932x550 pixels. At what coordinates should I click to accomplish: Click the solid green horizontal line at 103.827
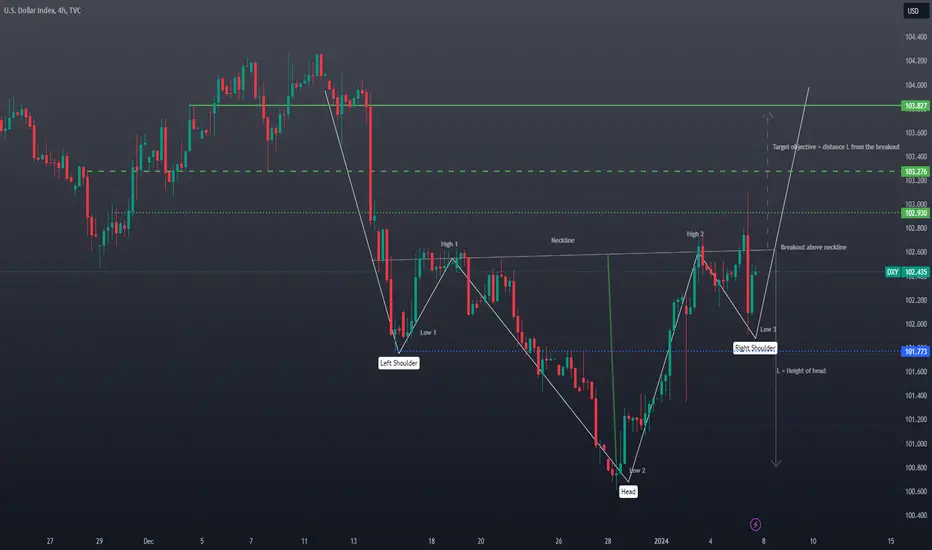[545, 105]
